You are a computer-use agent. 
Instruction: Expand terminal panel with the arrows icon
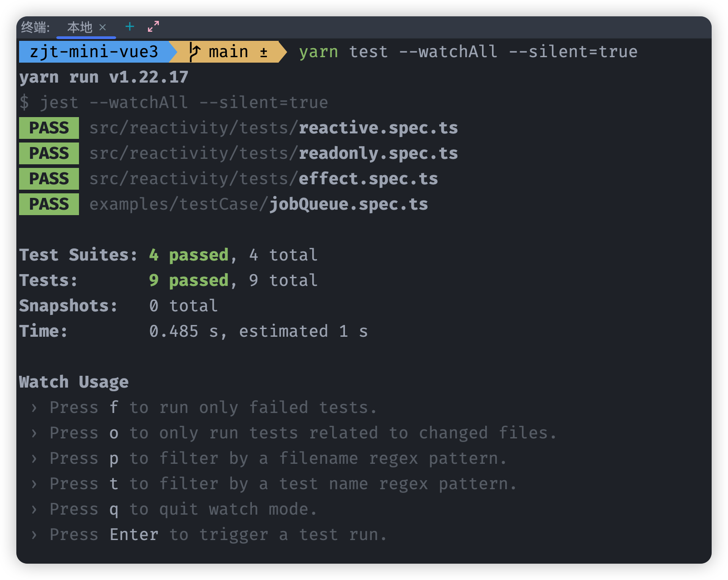[153, 26]
